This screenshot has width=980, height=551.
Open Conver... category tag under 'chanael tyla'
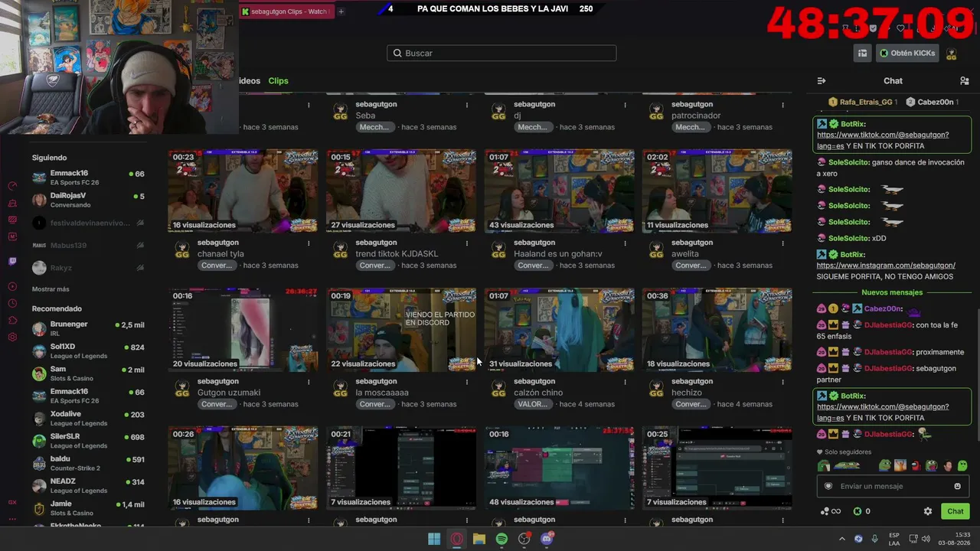(x=217, y=266)
